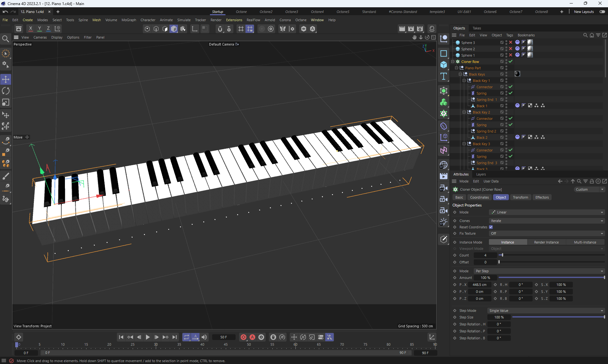Click the New Layouts button
The height and width of the screenshot is (364, 608).
584,12
